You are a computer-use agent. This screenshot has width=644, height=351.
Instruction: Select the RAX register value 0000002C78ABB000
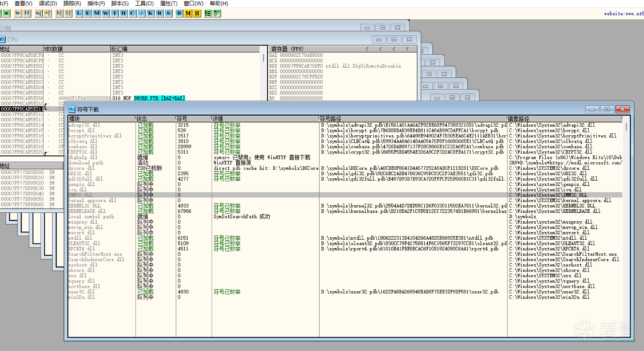pos(301,55)
